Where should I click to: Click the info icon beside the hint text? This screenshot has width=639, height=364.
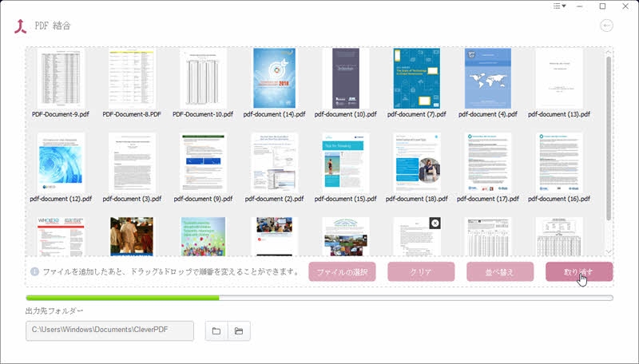coord(34,271)
